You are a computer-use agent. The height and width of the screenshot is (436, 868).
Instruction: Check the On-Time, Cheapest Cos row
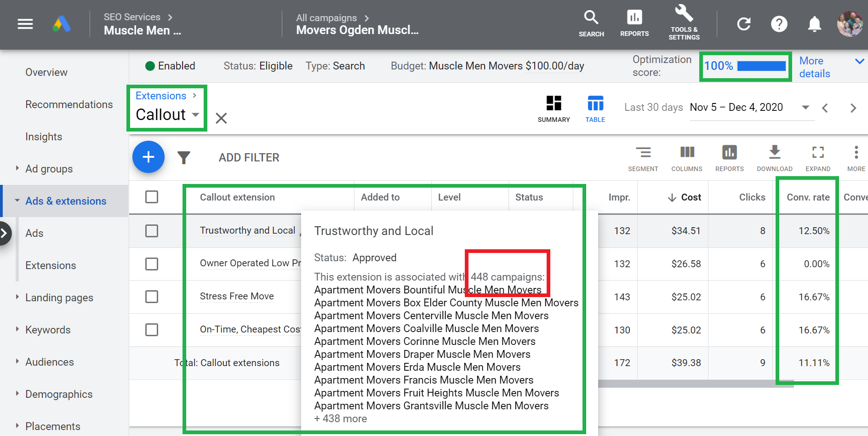[x=152, y=330]
